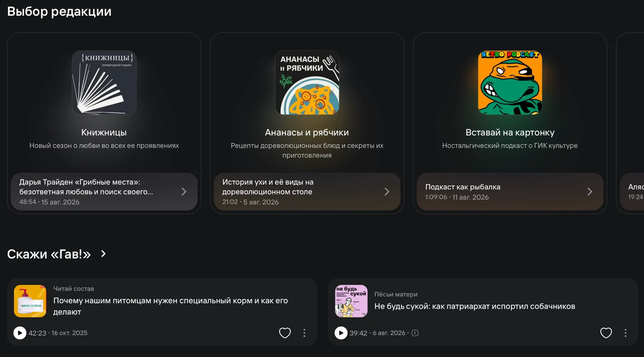Screen dimensions: 644x357
Task: Open Дарья Трайден episode via chevron arrow
Action: click(x=184, y=191)
